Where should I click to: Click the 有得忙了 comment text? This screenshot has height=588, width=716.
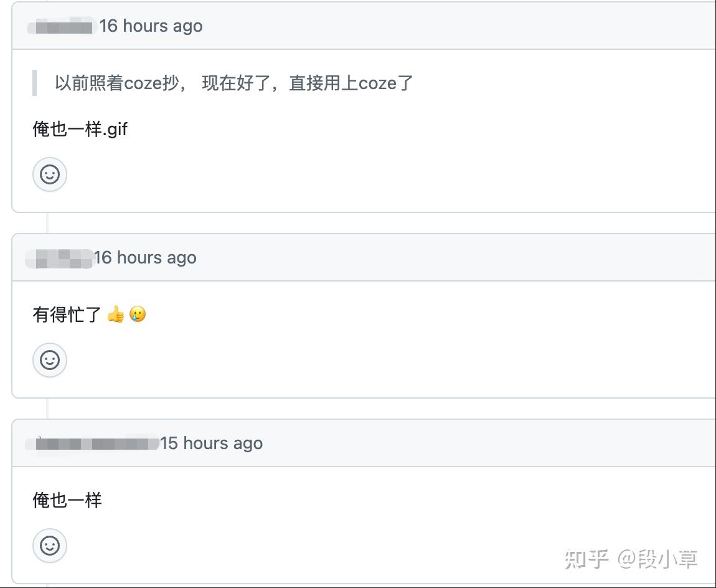pyautogui.click(x=67, y=315)
